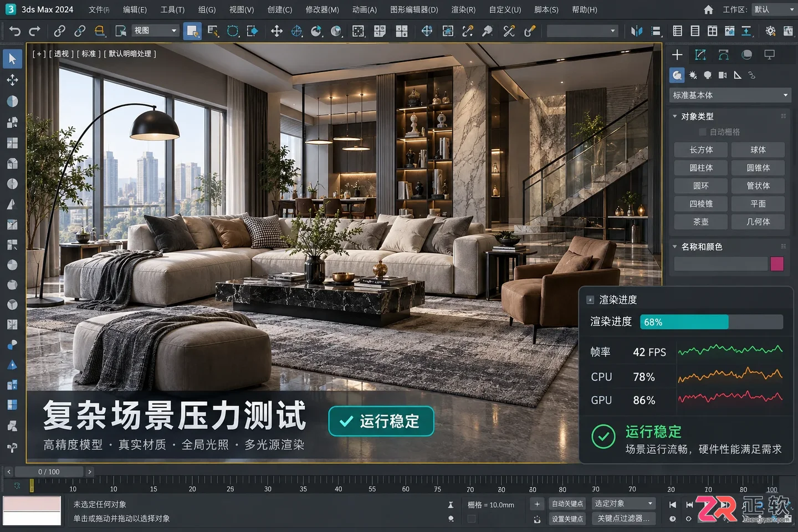The image size is (798, 532).
Task: Open the 修改器(M) menu
Action: coord(322,9)
